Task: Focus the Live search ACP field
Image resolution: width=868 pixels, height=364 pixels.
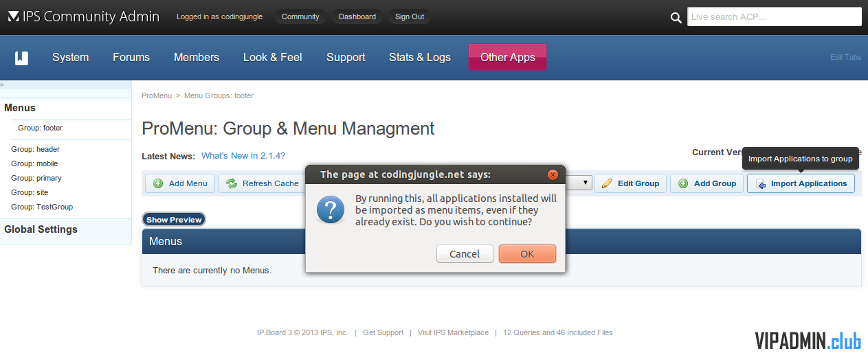Action: [775, 17]
